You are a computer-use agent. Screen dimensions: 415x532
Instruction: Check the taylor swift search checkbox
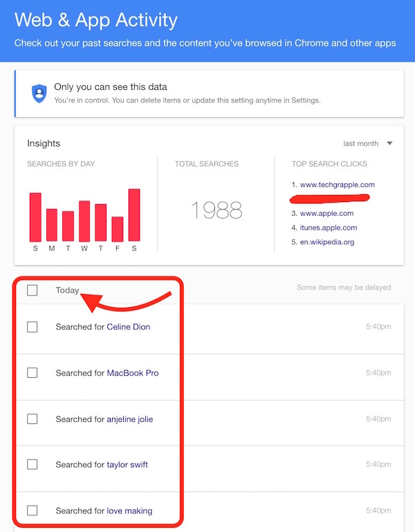pos(33,464)
